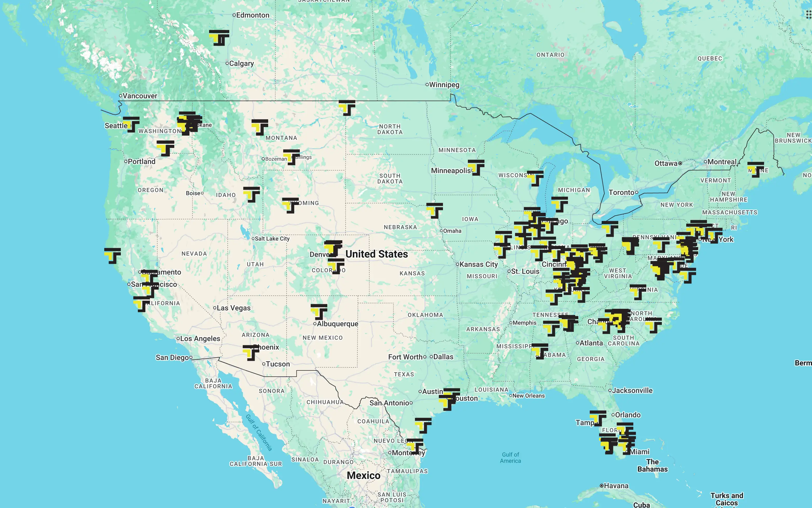Open the marker on the Wyoming label
Image resolution: width=812 pixels, height=508 pixels.
coord(290,205)
